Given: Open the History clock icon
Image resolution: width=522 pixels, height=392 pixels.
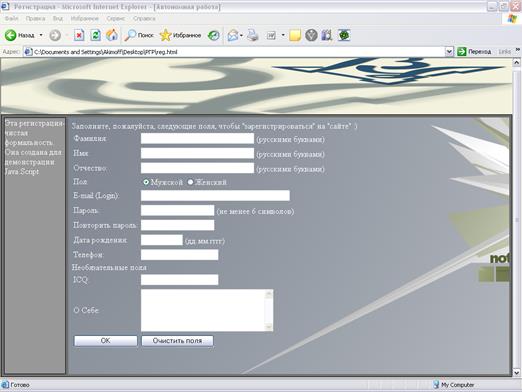Looking at the screenshot, I should tap(214, 35).
